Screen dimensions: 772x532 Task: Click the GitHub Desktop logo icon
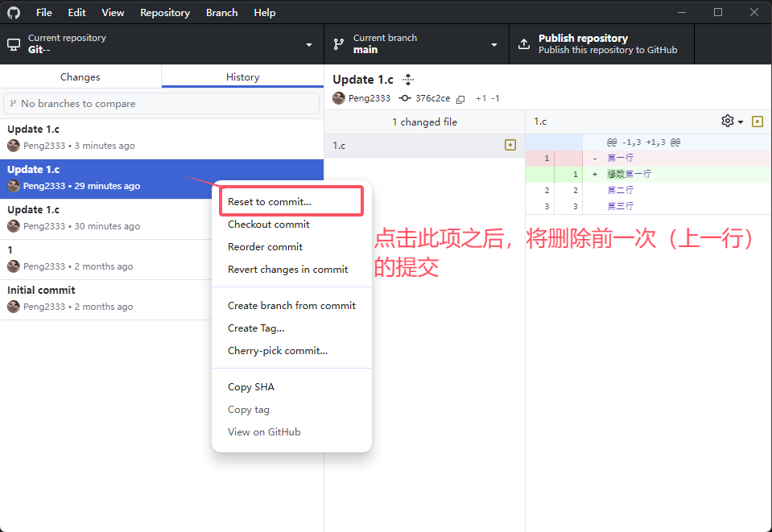(14, 12)
